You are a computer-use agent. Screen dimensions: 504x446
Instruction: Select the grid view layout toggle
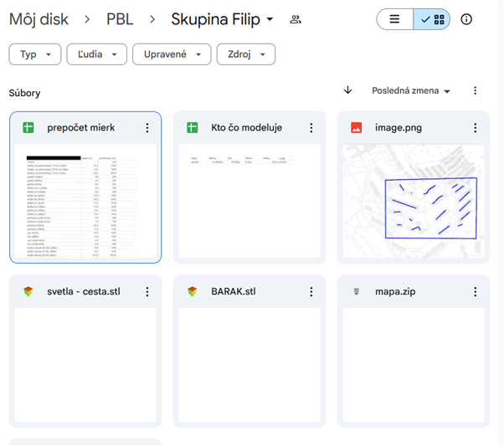pos(432,19)
